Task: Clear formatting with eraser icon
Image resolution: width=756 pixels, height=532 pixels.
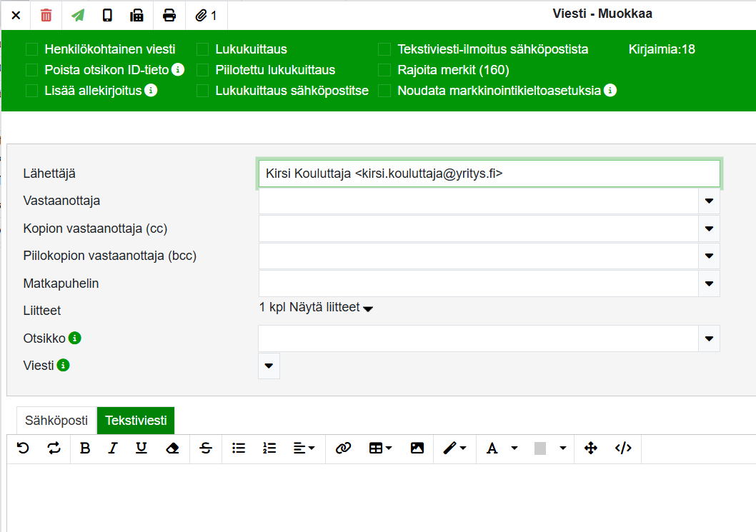Action: (171, 448)
